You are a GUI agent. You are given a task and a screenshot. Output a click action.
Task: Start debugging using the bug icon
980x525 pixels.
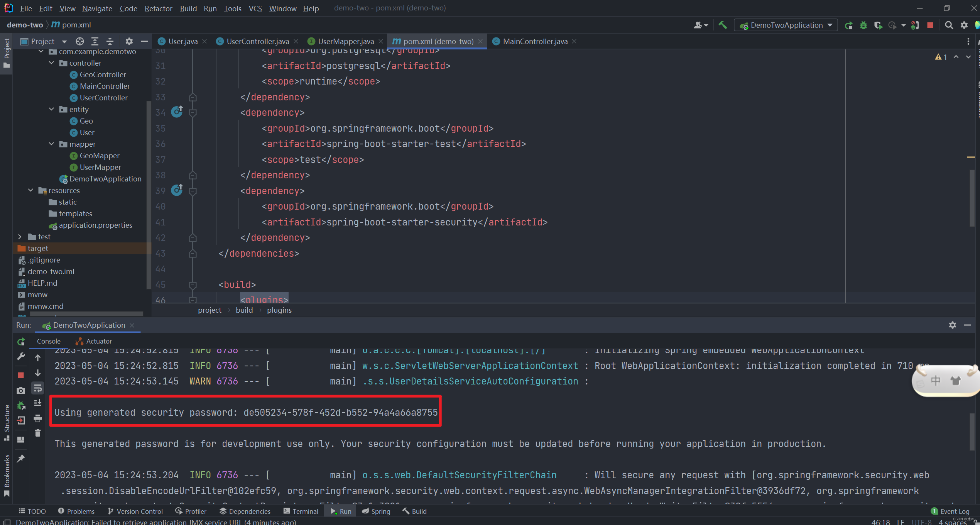863,25
